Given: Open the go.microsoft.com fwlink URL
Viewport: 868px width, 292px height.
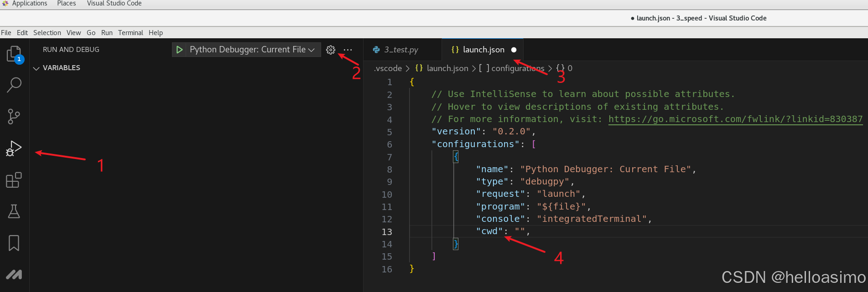Looking at the screenshot, I should point(735,119).
